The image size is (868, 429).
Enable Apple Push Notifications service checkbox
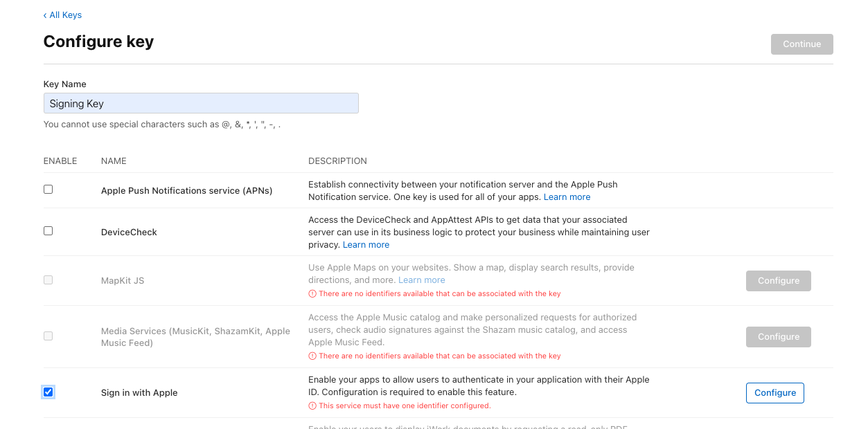click(48, 189)
